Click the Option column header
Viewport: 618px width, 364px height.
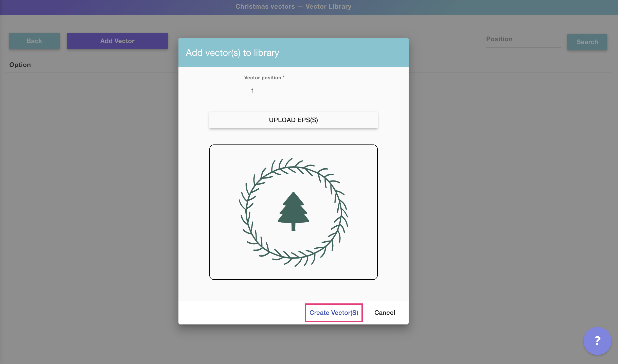(x=20, y=65)
